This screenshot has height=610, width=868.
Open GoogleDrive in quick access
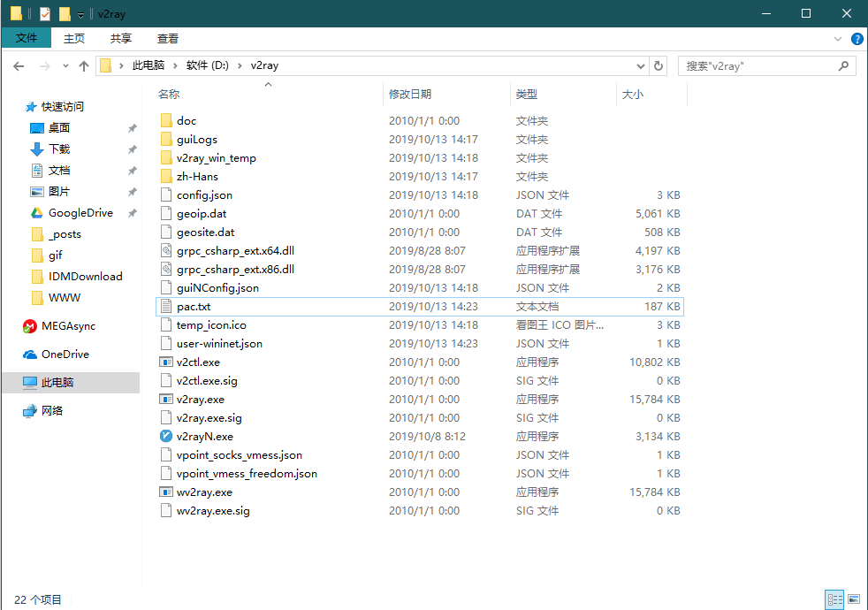click(72, 213)
